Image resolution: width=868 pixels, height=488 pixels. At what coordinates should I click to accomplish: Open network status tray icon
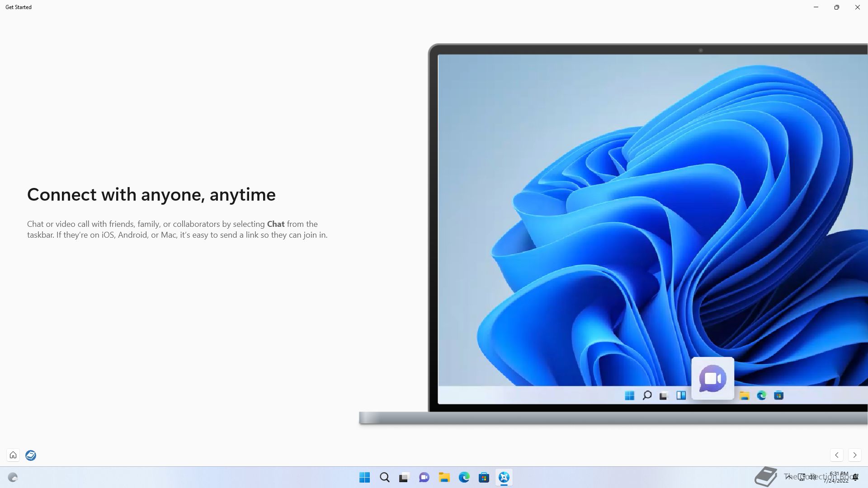pos(801,477)
